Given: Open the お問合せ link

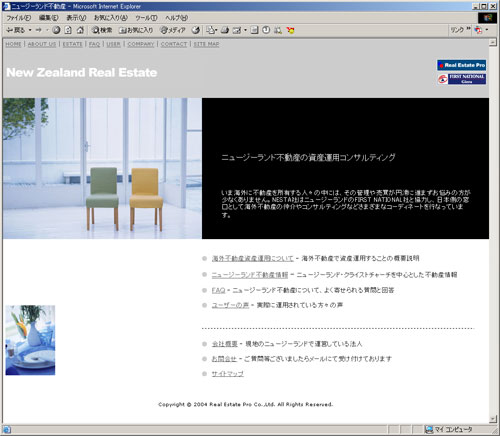Looking at the screenshot, I should click(x=224, y=359).
